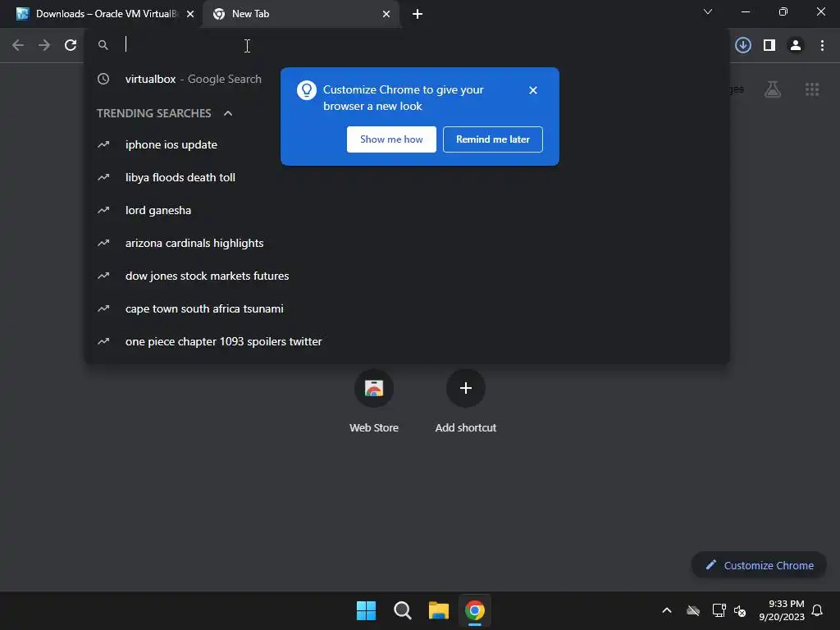Open the side panel icon
The width and height of the screenshot is (840, 630).
769,45
